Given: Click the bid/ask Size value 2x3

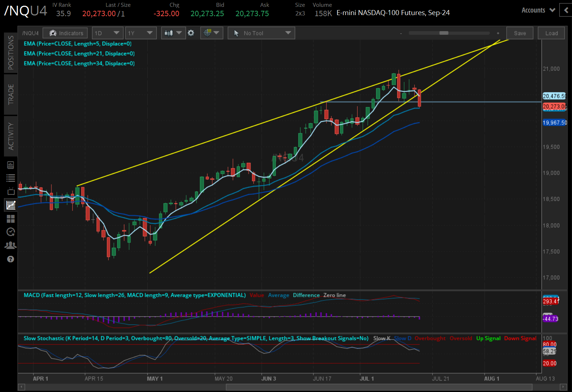Looking at the screenshot, I should click(x=300, y=14).
